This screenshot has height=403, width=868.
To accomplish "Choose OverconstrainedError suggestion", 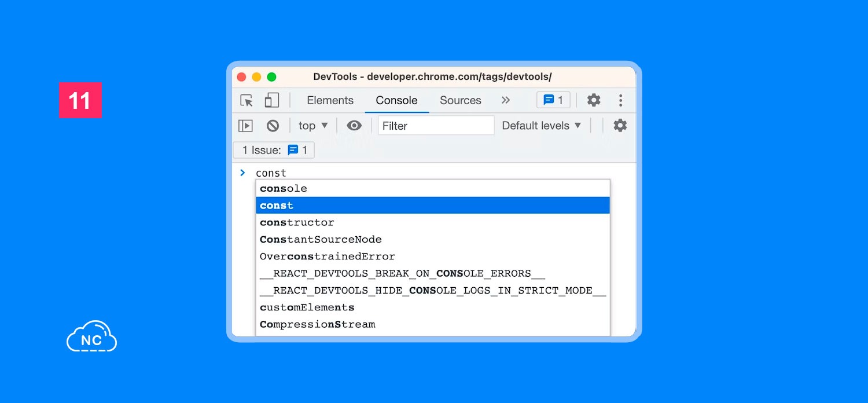I will [x=433, y=257].
